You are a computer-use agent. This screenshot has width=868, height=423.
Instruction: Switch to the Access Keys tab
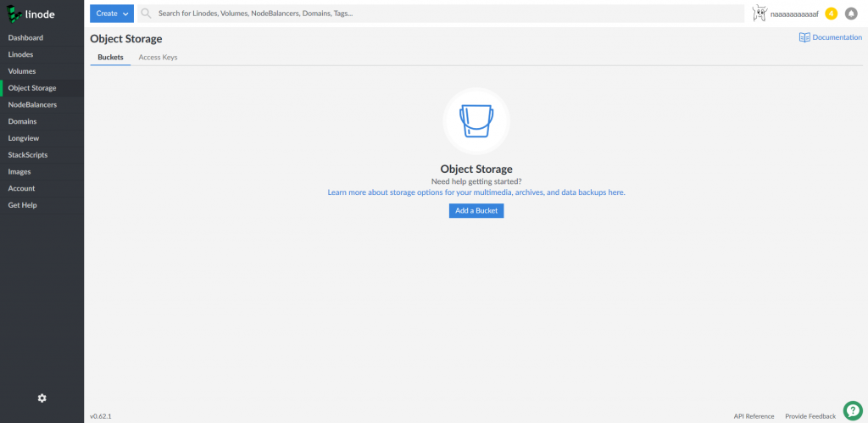coord(158,57)
